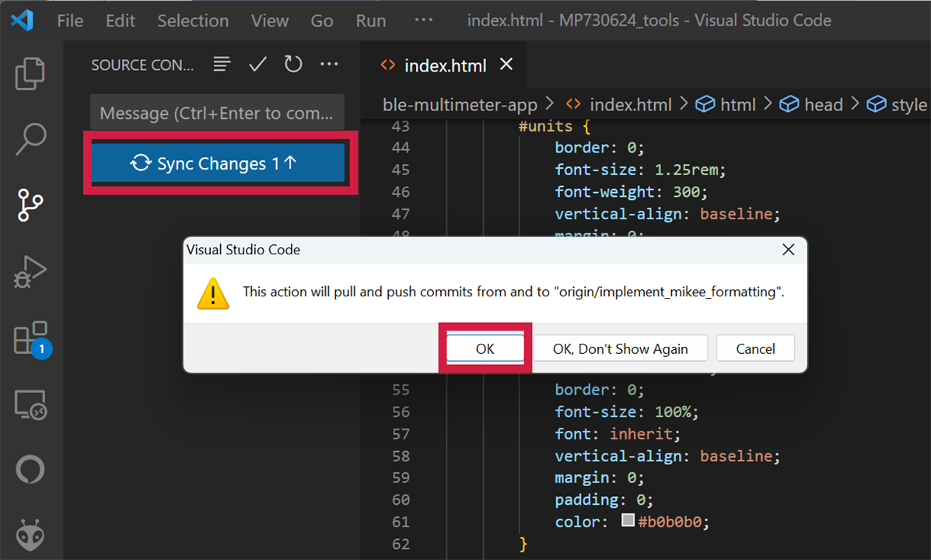931x560 pixels.
Task: Open the Go menu
Action: click(x=322, y=21)
